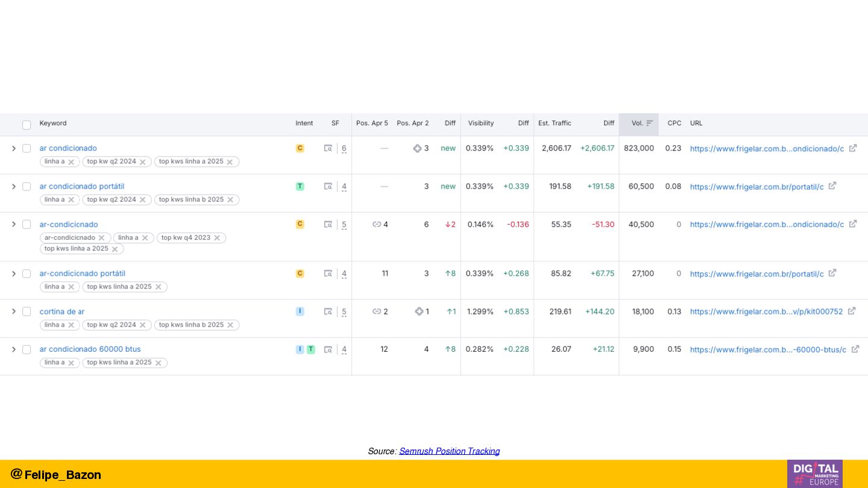
Task: Click the informational intent badge for cortina de ar
Action: pyautogui.click(x=300, y=311)
